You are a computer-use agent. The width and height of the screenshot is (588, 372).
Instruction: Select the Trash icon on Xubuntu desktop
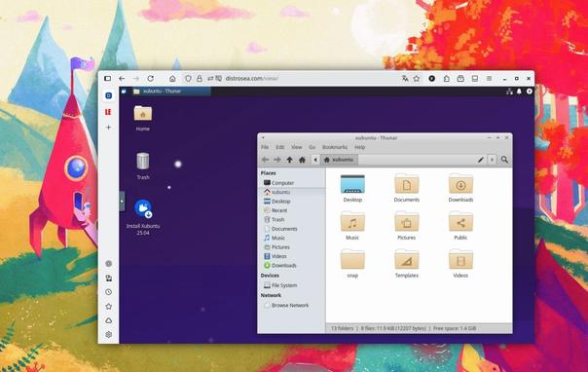pos(143,167)
